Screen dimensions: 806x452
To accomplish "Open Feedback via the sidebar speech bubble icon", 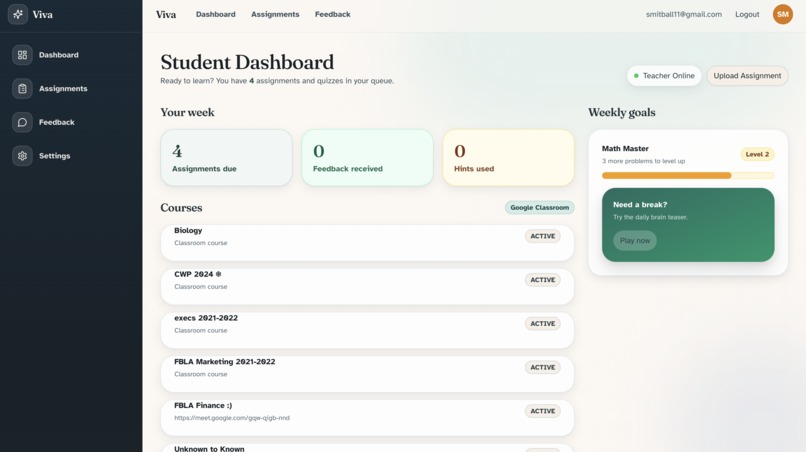I will point(22,122).
